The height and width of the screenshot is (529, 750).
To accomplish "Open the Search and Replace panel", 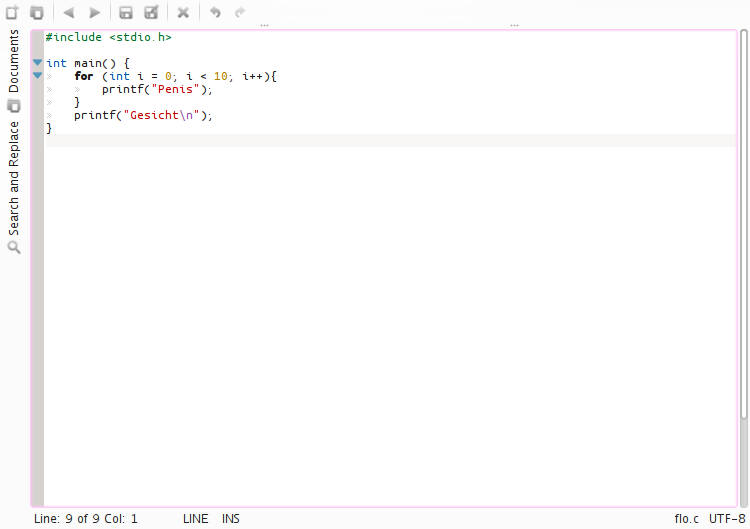I will [14, 178].
